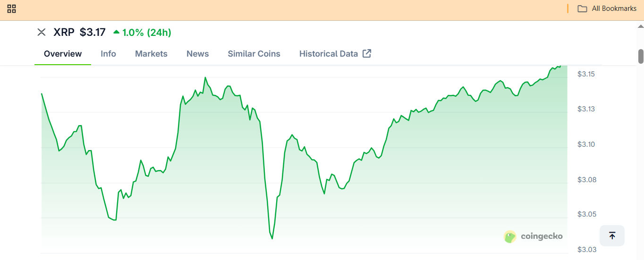
Task: Open the Historical Data link
Action: click(329, 54)
